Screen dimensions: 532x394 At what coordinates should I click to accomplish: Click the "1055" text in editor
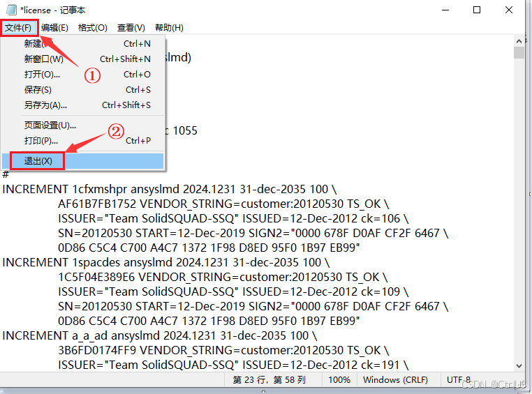pyautogui.click(x=185, y=131)
